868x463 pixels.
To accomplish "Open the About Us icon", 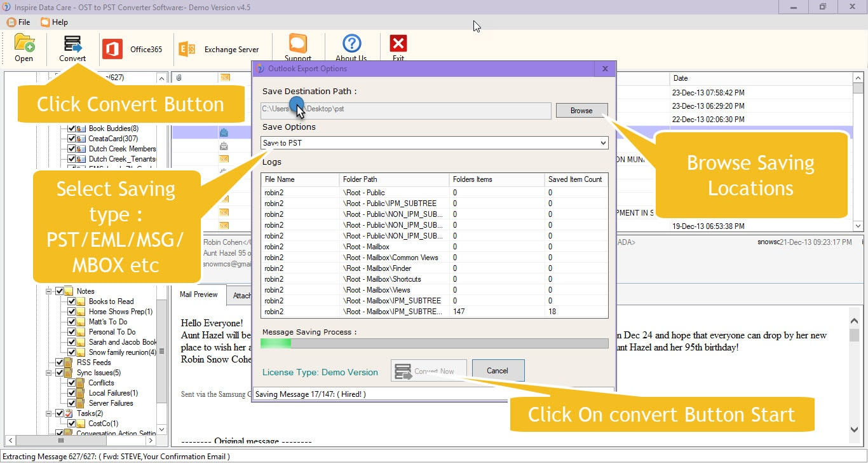I will tap(351, 43).
